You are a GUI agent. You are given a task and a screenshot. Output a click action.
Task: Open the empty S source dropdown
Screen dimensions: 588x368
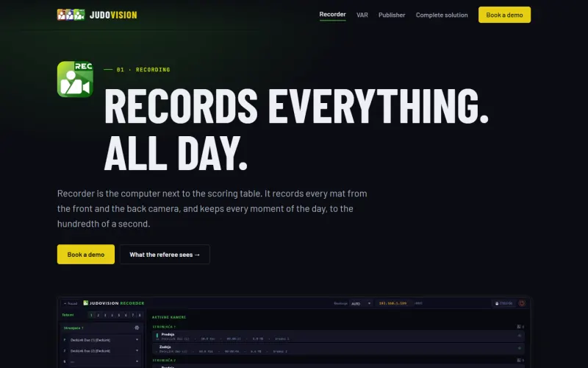104,361
